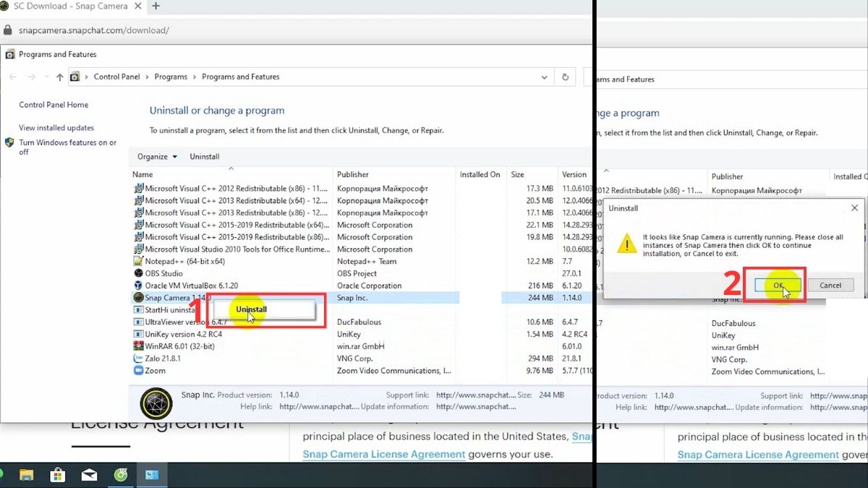
Task: Click the UniKey version 4.2 RC4 icon
Action: (139, 334)
